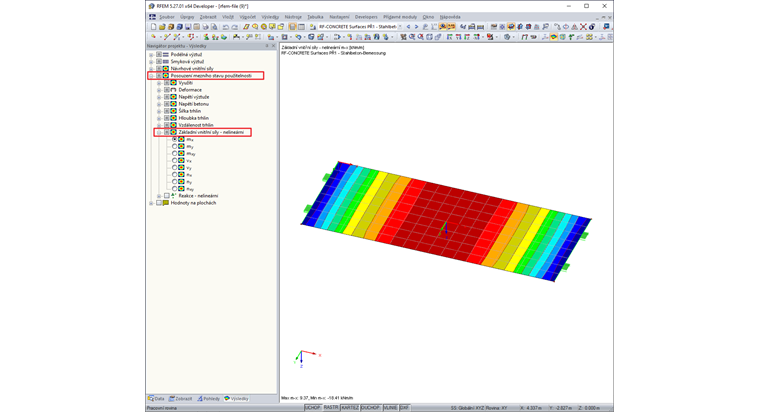760x412 pixels.
Task: Click the red X delete icon in toolbar
Action: 583,27
